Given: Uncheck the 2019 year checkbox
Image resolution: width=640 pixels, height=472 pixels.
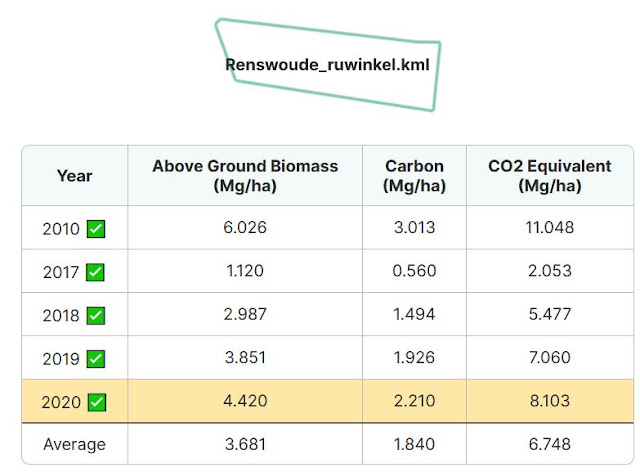Looking at the screenshot, I should click(96, 359).
